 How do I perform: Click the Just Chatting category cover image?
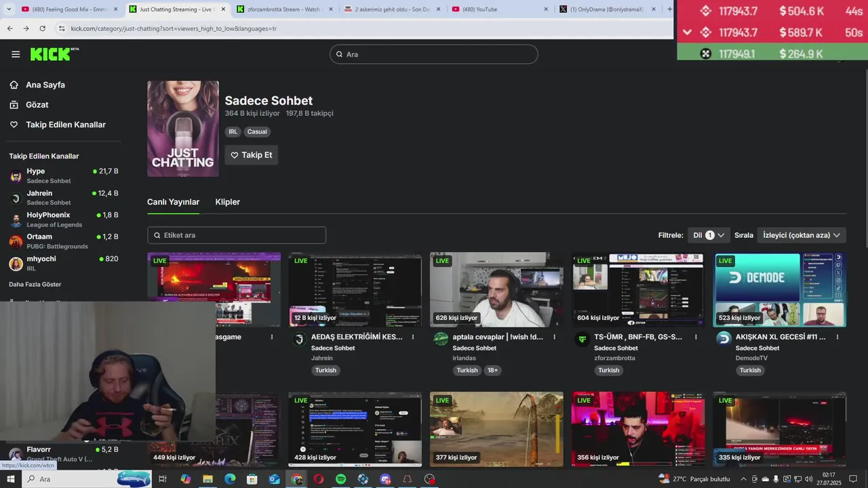click(183, 129)
